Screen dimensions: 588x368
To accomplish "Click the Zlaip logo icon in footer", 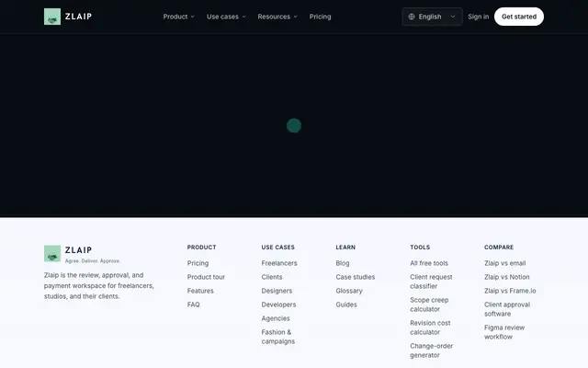I will point(52,254).
